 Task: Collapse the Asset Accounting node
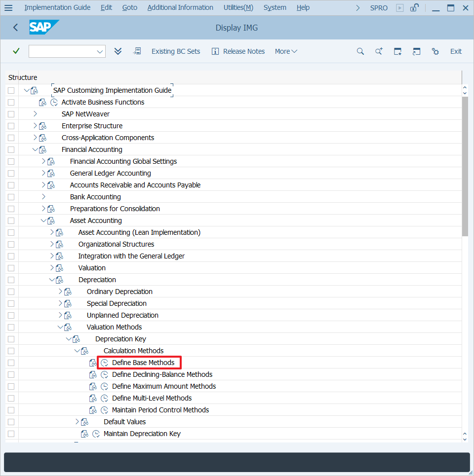43,220
